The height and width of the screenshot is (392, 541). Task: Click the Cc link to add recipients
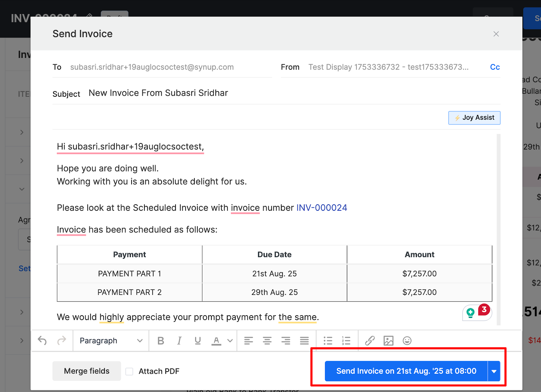tap(495, 67)
